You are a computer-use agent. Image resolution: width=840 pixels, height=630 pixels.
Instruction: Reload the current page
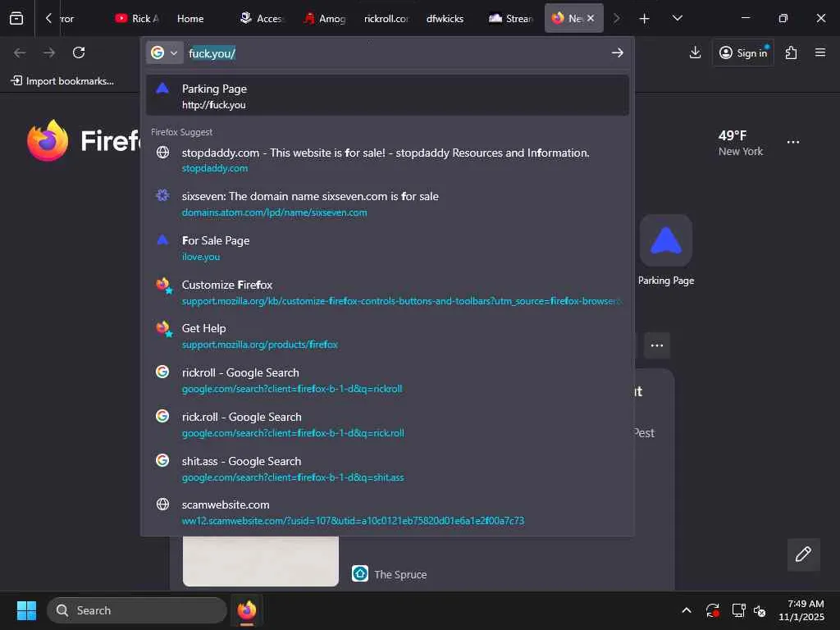click(x=79, y=52)
